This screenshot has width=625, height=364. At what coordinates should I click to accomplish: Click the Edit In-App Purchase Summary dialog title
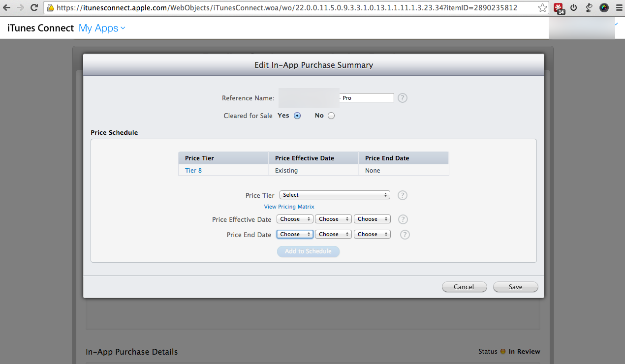[x=313, y=65]
